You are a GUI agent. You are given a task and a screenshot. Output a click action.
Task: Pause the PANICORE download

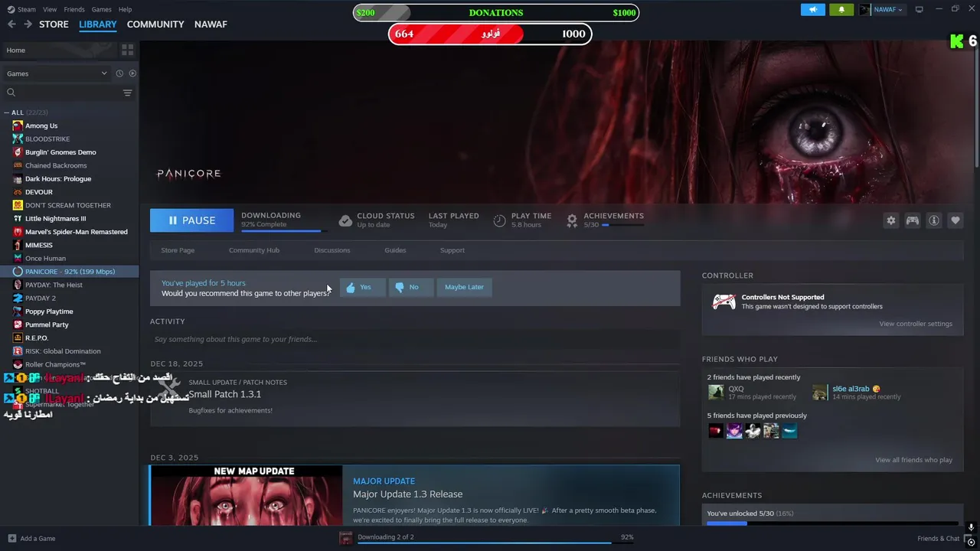coord(191,220)
